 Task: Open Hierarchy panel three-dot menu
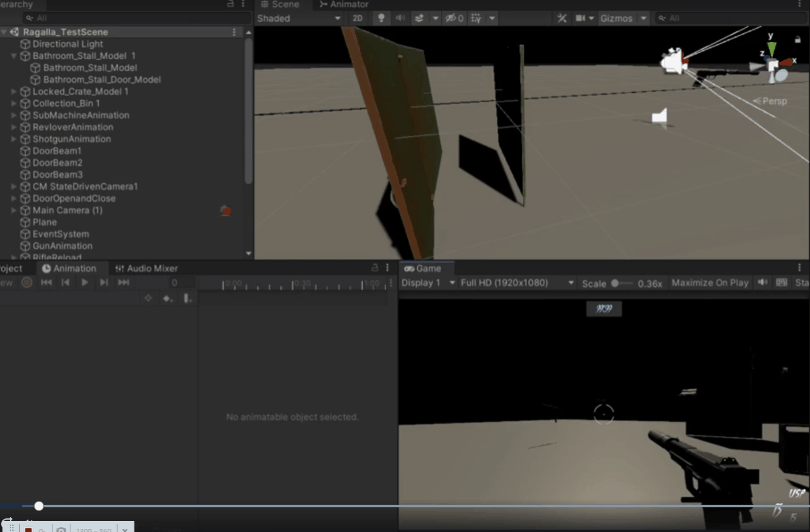(x=243, y=4)
